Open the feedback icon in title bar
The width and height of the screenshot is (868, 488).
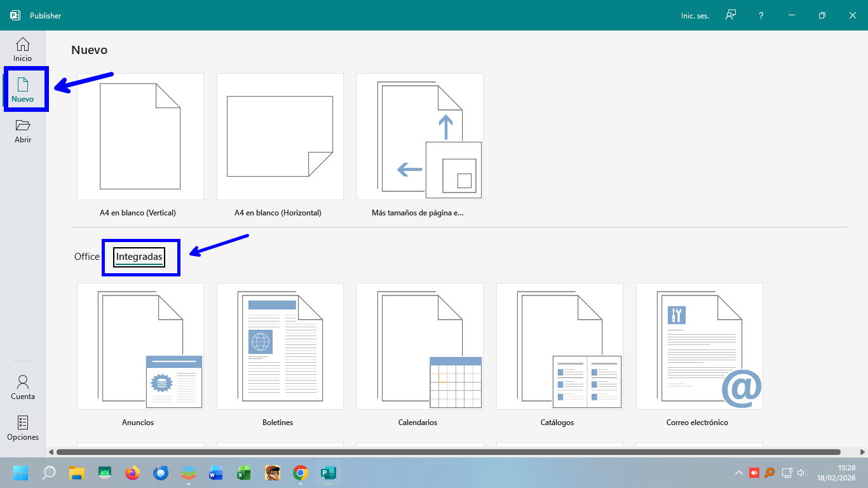coord(731,15)
